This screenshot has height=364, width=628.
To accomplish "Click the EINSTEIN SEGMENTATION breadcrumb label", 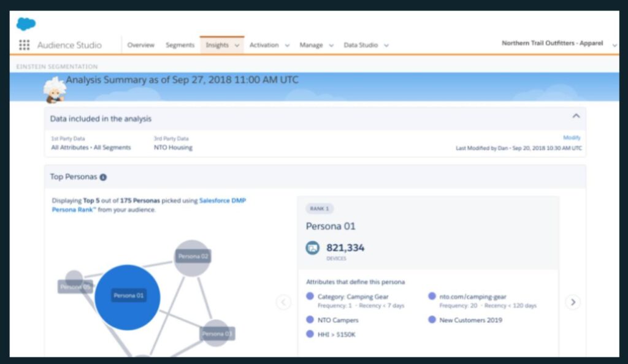I will pyautogui.click(x=57, y=66).
